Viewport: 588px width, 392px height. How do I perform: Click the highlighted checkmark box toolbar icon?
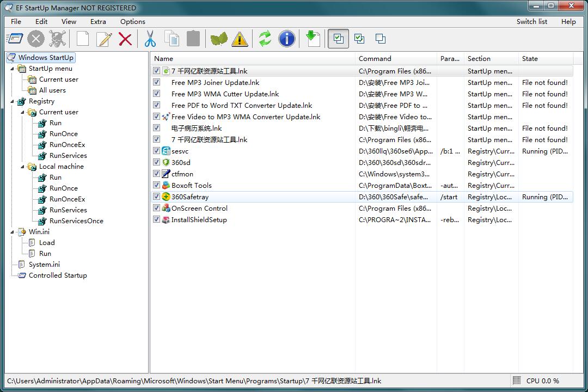tap(338, 39)
